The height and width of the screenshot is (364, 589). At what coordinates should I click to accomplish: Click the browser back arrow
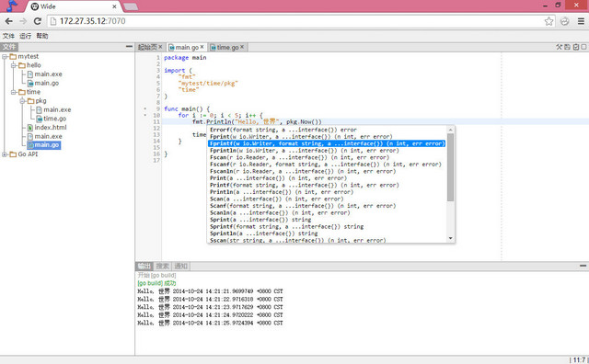coord(8,21)
